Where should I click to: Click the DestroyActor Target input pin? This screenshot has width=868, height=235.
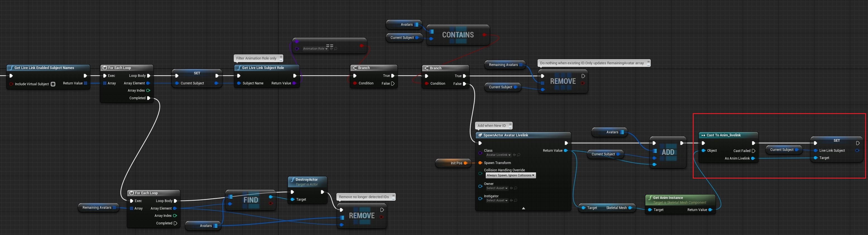[x=292, y=200]
